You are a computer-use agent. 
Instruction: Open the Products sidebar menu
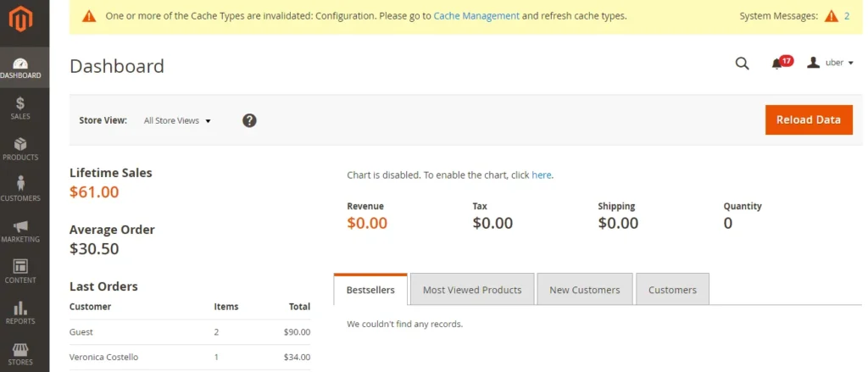coord(21,149)
